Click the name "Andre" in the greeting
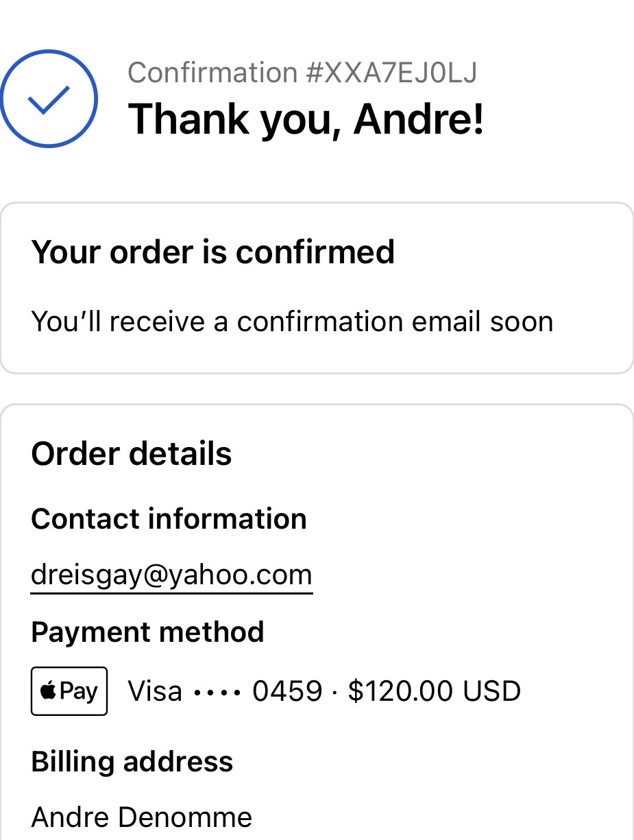 pos(419,119)
